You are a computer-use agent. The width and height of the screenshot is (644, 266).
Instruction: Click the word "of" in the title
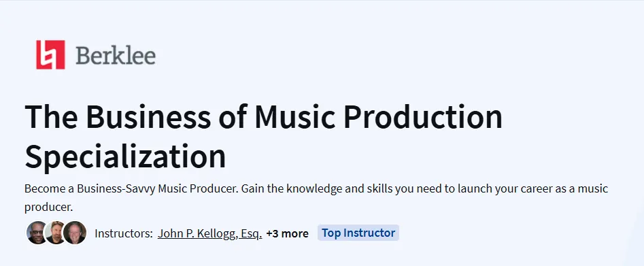click(x=233, y=117)
